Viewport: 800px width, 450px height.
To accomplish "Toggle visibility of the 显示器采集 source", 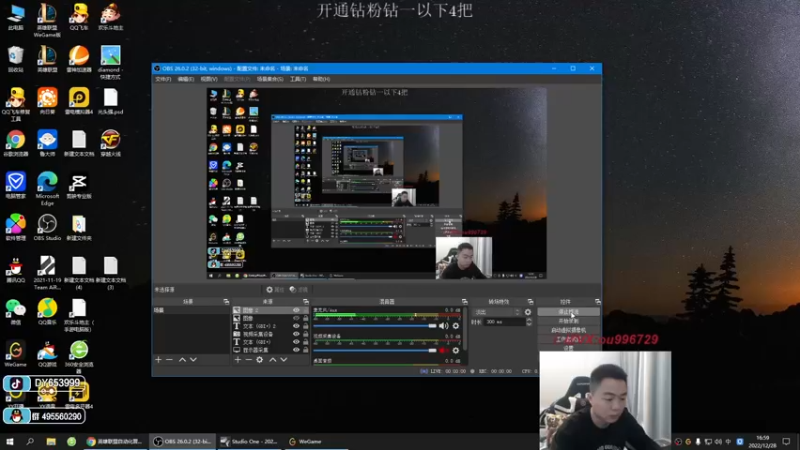I will (296, 350).
